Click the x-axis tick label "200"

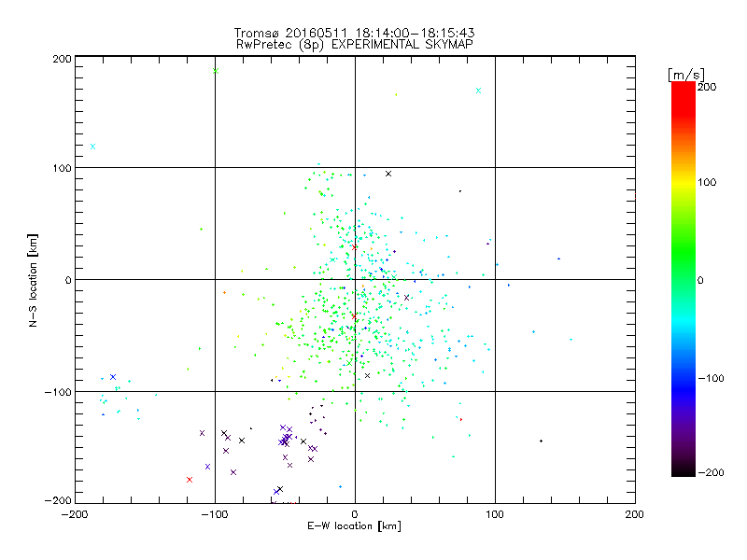point(635,514)
